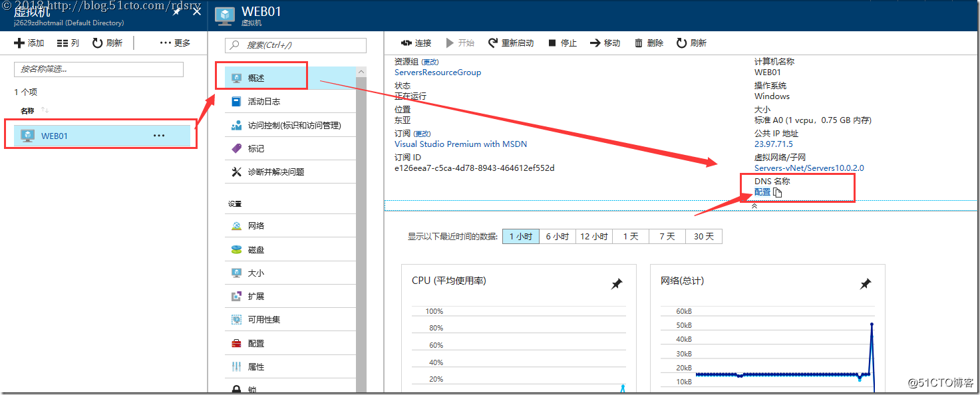Open the Configuration (配置) menu item
Viewport: 980px width, 395px height.
290,344
